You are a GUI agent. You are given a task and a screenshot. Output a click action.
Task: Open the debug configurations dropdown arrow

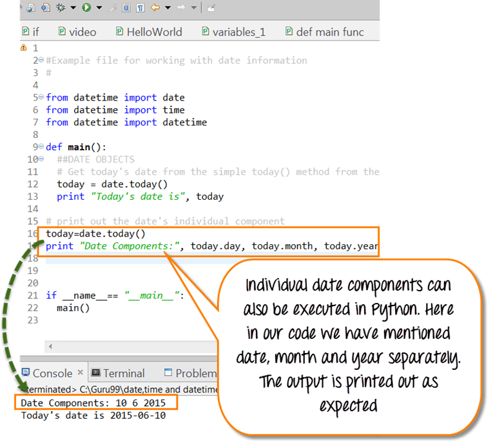pyautogui.click(x=73, y=8)
